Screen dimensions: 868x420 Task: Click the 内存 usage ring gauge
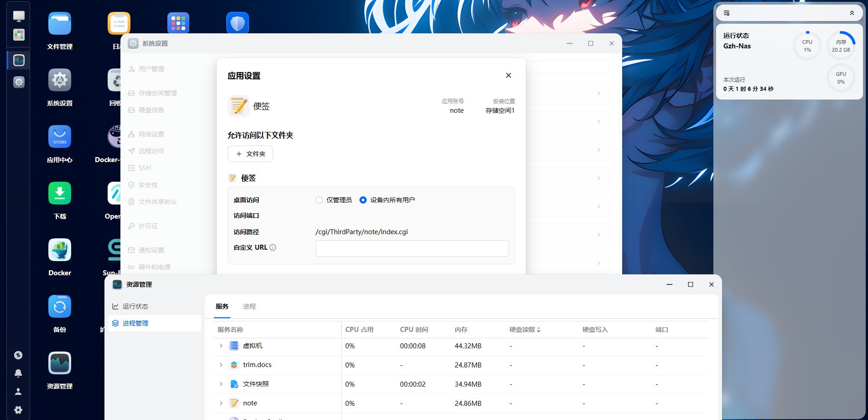click(841, 46)
